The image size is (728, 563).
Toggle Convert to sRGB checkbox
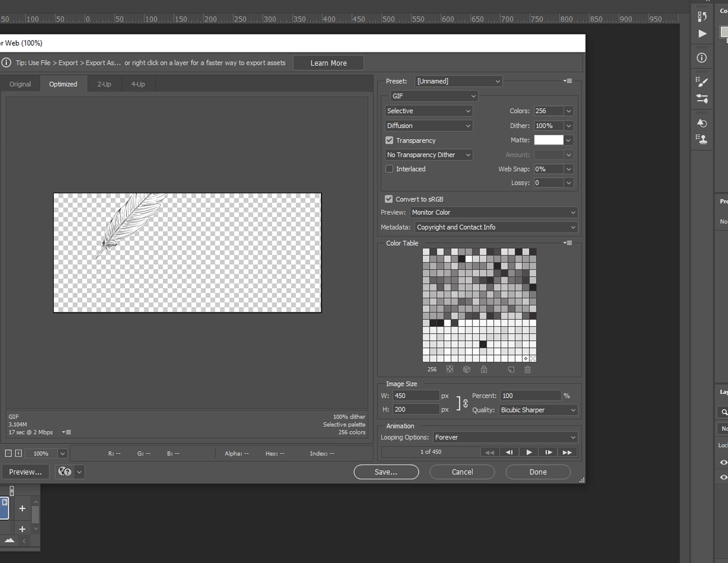389,199
